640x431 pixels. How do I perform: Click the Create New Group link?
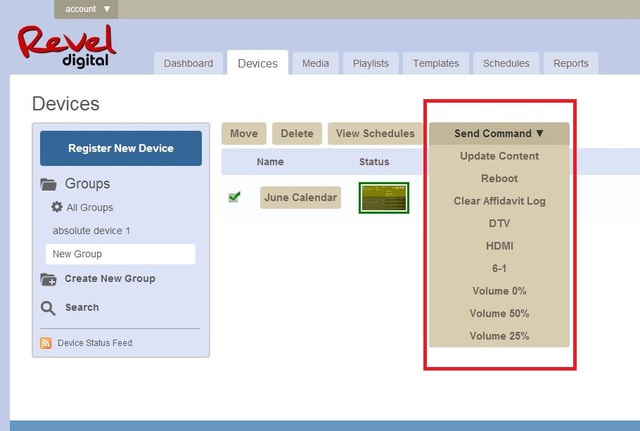pyautogui.click(x=110, y=278)
